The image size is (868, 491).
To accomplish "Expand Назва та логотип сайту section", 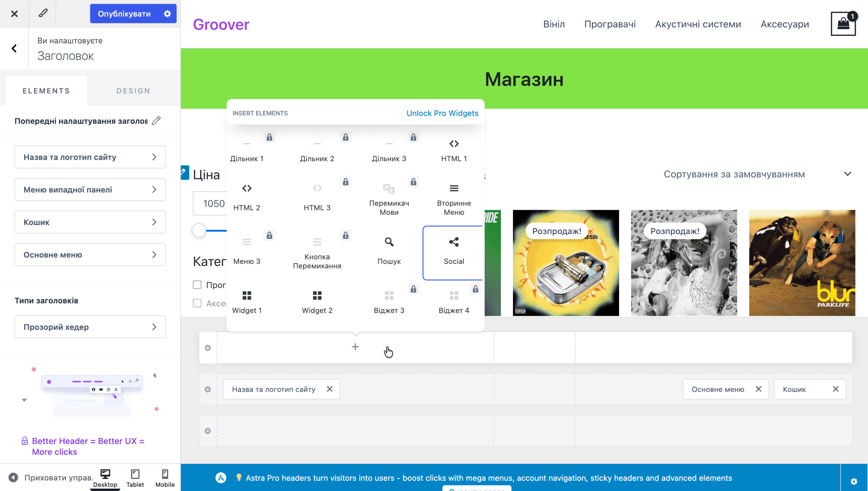I will tap(90, 157).
